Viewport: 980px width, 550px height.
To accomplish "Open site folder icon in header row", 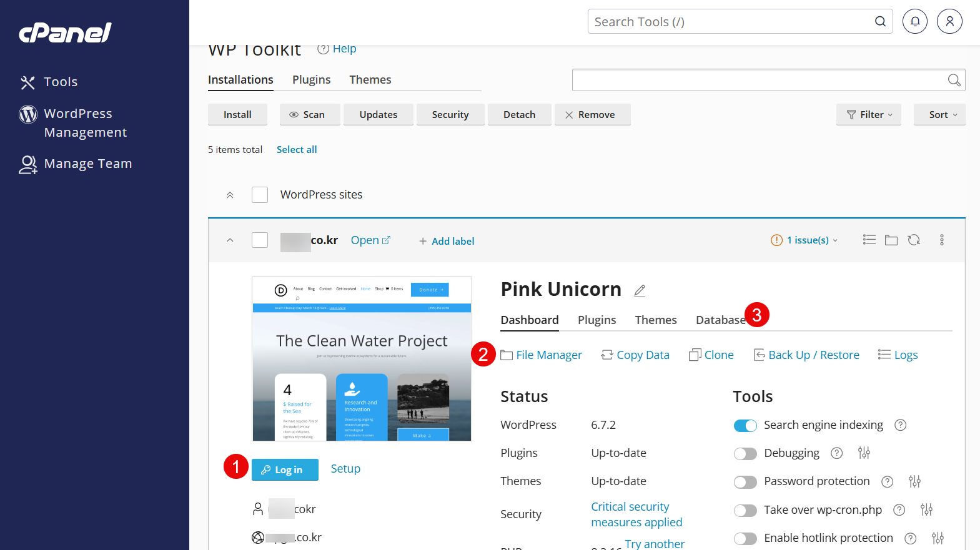I will [891, 240].
